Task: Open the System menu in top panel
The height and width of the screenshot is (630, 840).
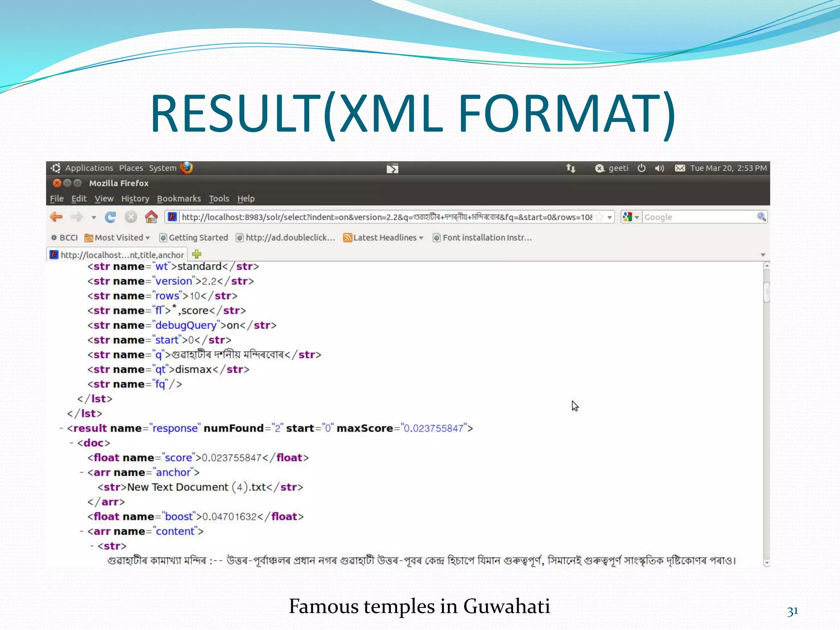Action: coord(162,168)
